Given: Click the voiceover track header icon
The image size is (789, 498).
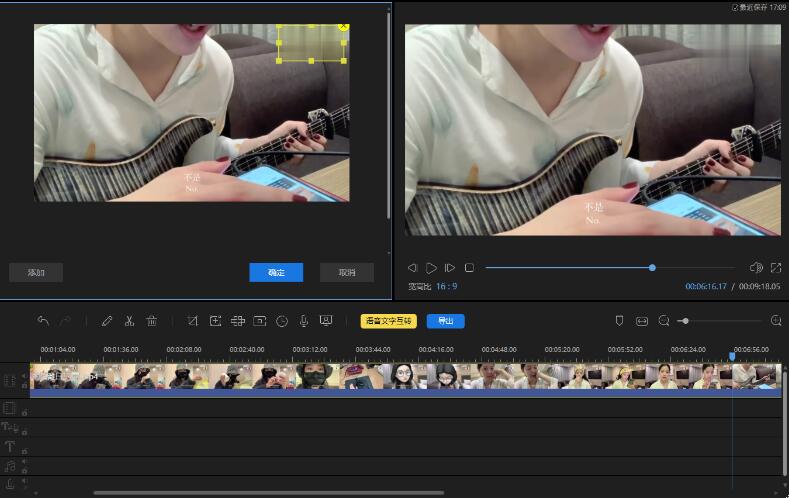Looking at the screenshot, I should pyautogui.click(x=10, y=484).
